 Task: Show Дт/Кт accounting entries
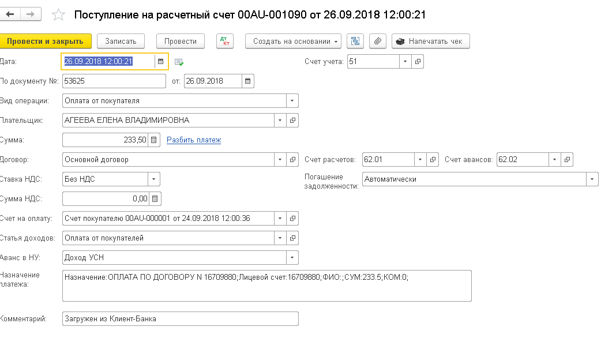pyautogui.click(x=225, y=41)
